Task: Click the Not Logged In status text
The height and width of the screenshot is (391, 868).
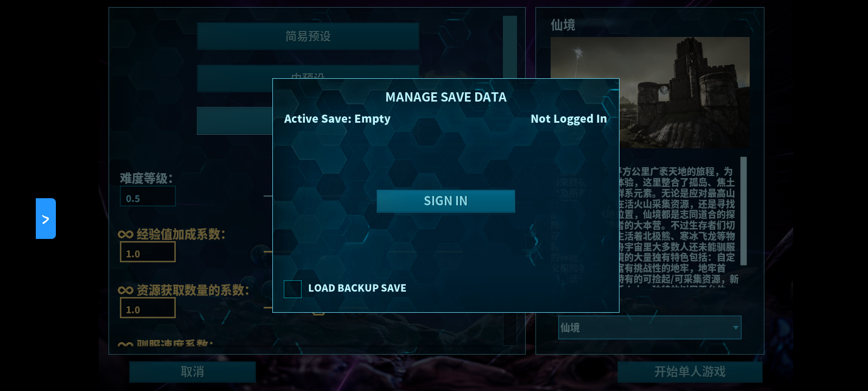Action: tap(569, 119)
